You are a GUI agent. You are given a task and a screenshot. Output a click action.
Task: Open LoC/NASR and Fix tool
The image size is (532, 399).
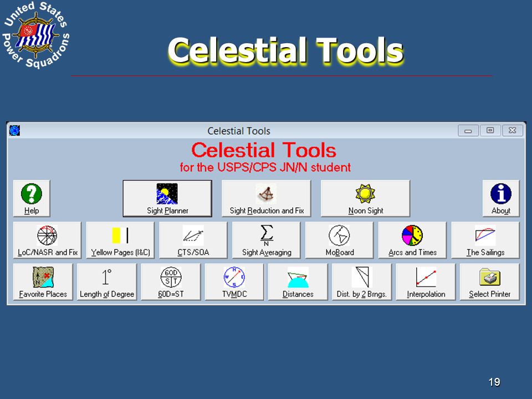[x=47, y=240]
